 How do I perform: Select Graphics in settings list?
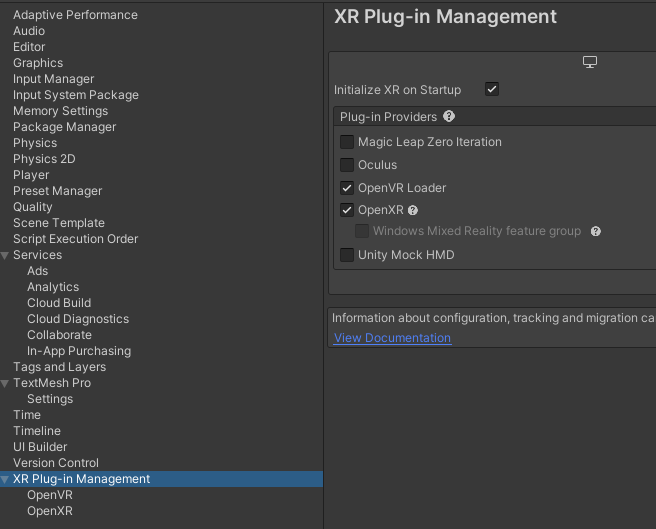[38, 63]
